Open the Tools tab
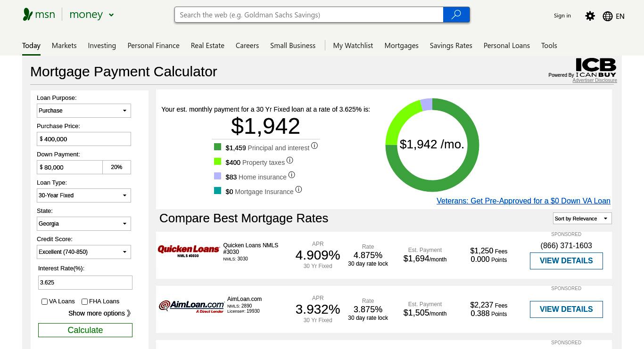The height and width of the screenshot is (349, 644). coord(549,46)
